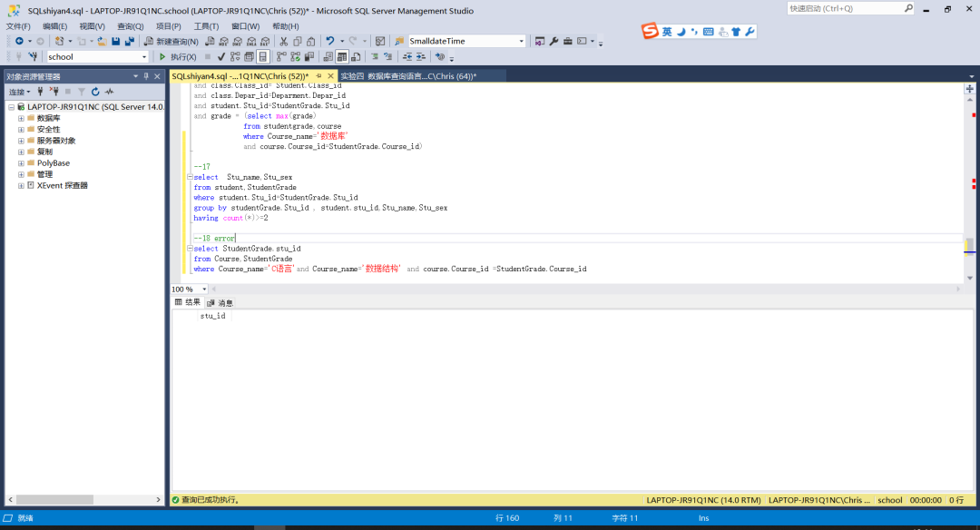
Task: Expand the 数据库 folder node
Action: tap(21, 118)
